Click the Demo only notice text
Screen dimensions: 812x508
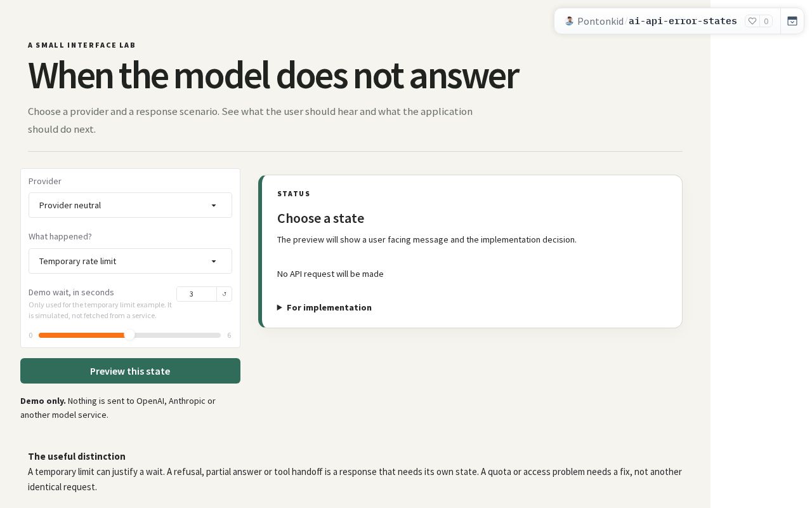(x=118, y=408)
